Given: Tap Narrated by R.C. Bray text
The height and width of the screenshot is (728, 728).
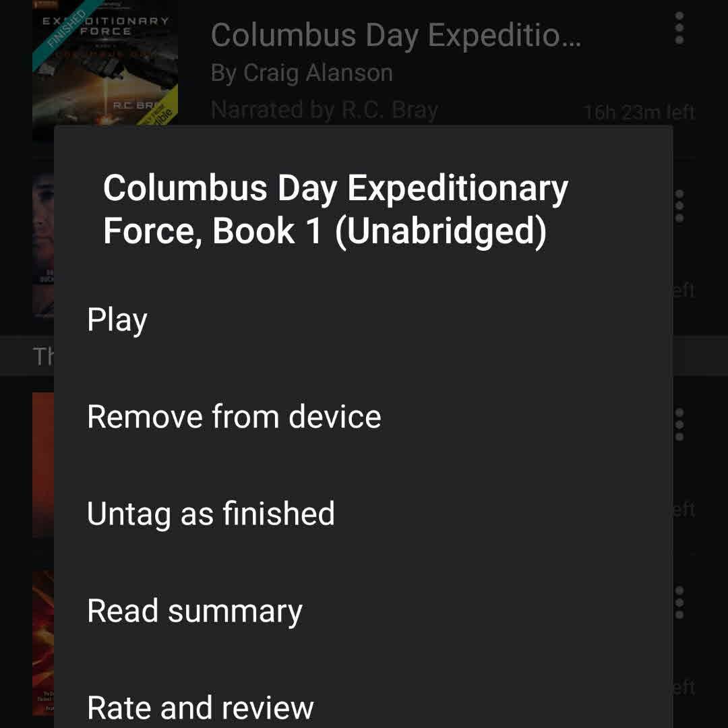Looking at the screenshot, I should pos(324,111).
